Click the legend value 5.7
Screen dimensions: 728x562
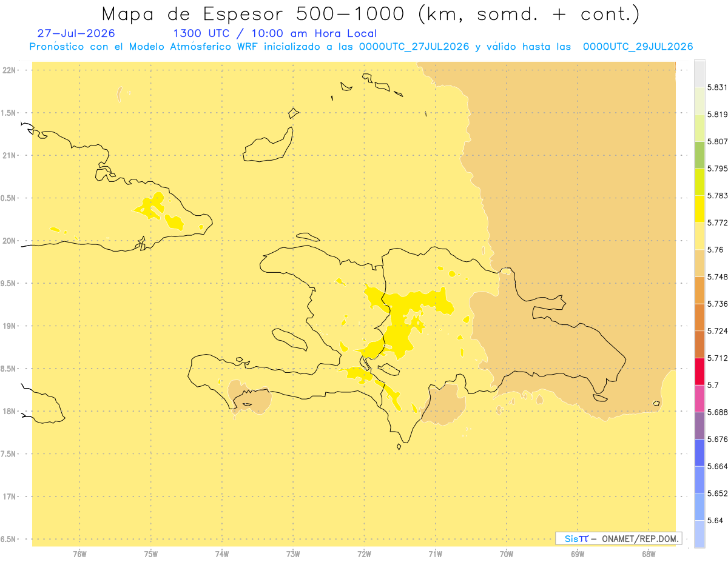712,385
